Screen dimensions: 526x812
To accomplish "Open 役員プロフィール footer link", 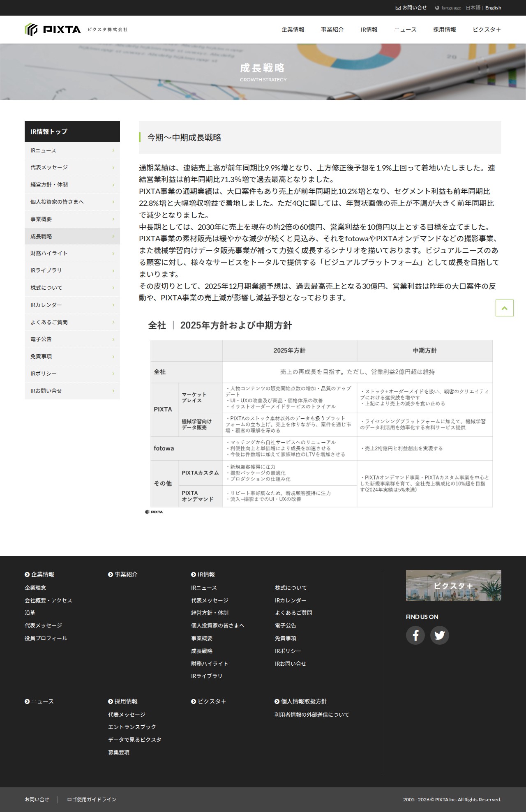I will click(x=46, y=639).
